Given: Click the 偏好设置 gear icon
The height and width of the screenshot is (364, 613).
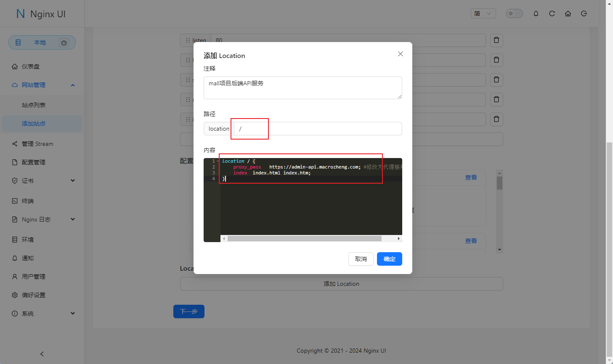Looking at the screenshot, I should pos(15,295).
